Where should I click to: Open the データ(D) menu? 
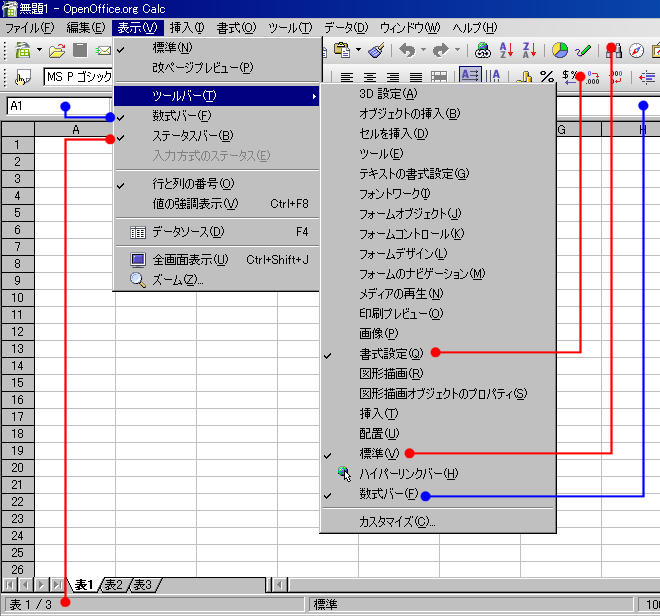pyautogui.click(x=346, y=28)
